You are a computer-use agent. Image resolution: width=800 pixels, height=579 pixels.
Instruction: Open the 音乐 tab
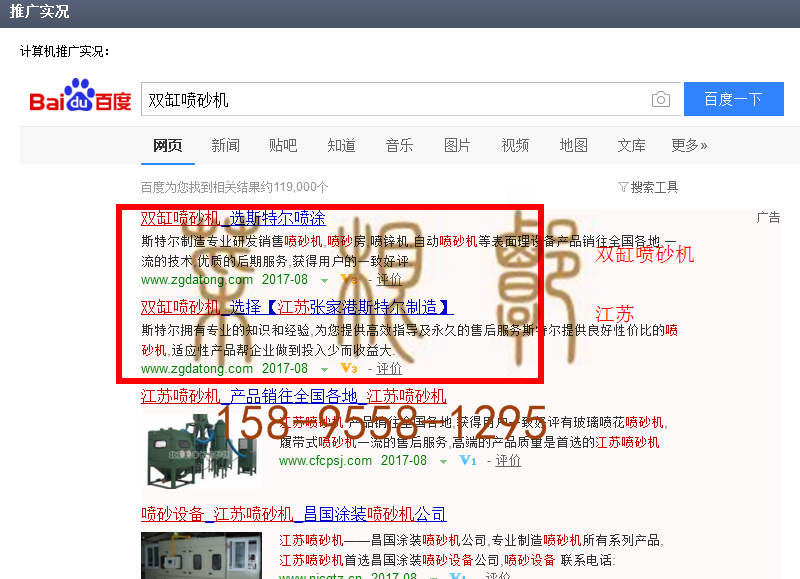pyautogui.click(x=399, y=145)
